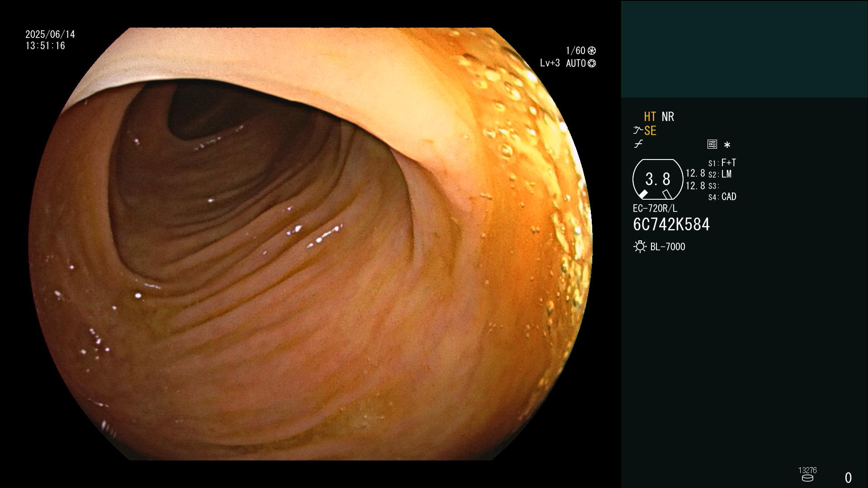Click the date text 2025/06/14
The height and width of the screenshot is (488, 868).
coord(50,34)
